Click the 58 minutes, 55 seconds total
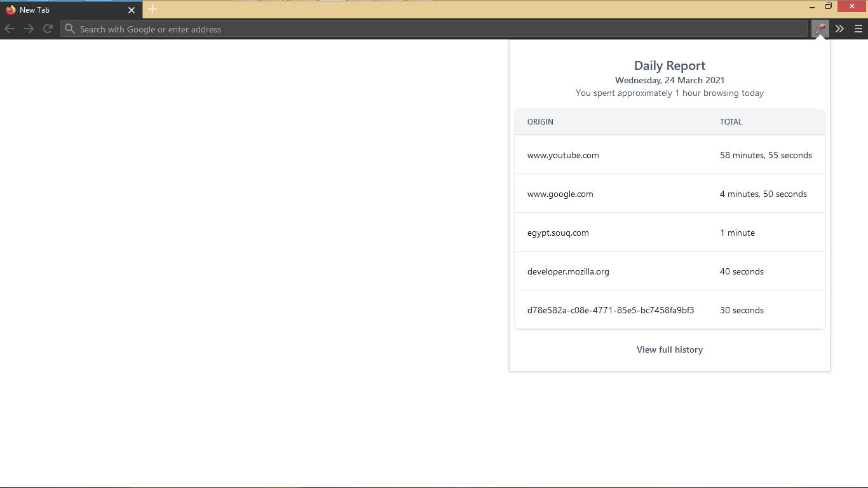 coord(766,155)
